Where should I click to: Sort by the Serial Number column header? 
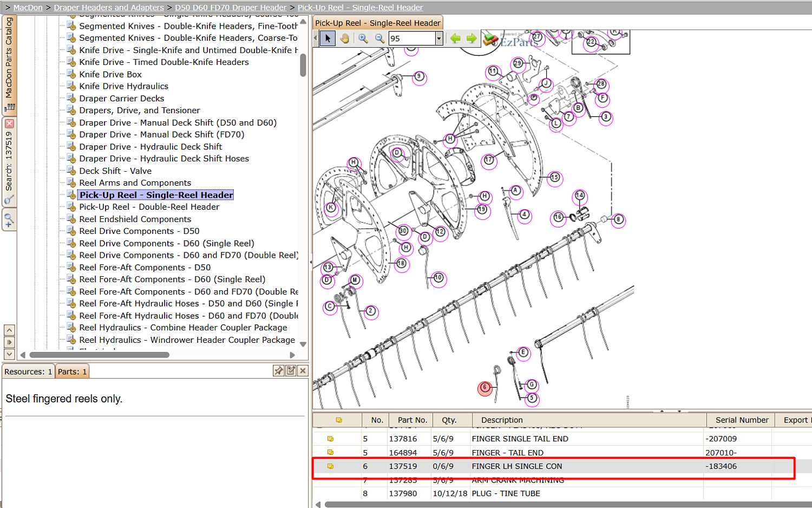coord(742,420)
